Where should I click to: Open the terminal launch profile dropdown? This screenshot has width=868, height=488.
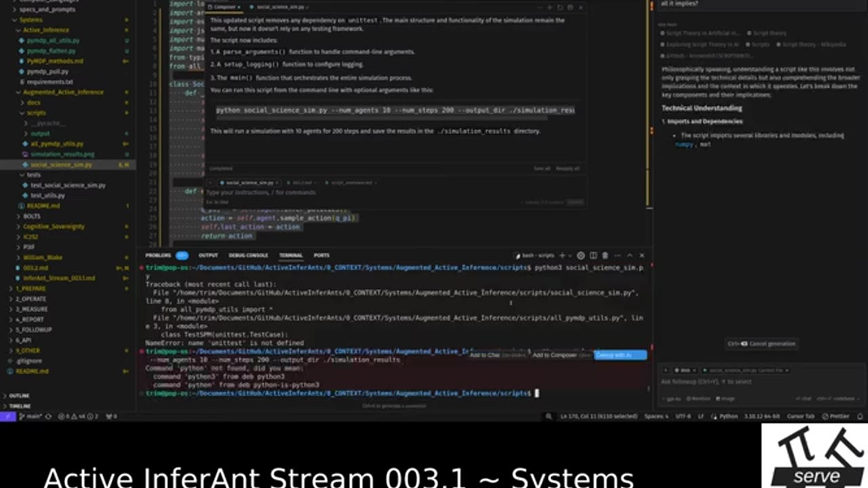pos(570,256)
